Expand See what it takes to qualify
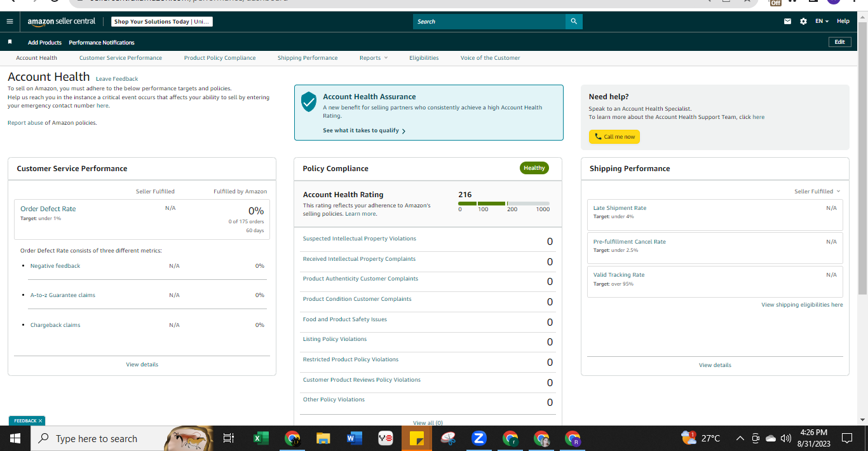The height and width of the screenshot is (451, 868). pos(364,130)
